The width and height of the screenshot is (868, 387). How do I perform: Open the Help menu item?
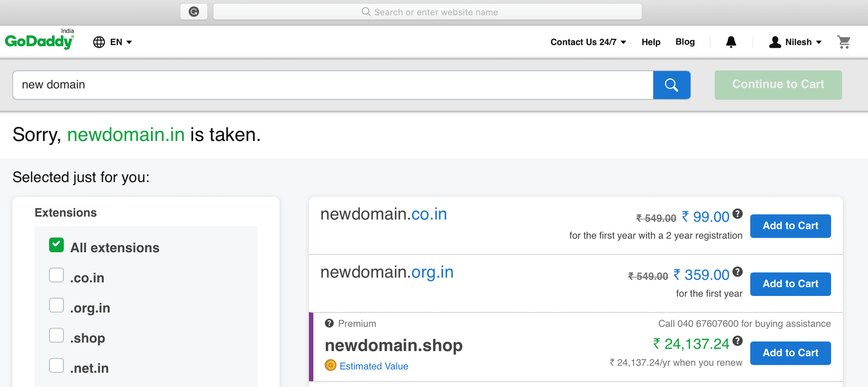tap(651, 42)
